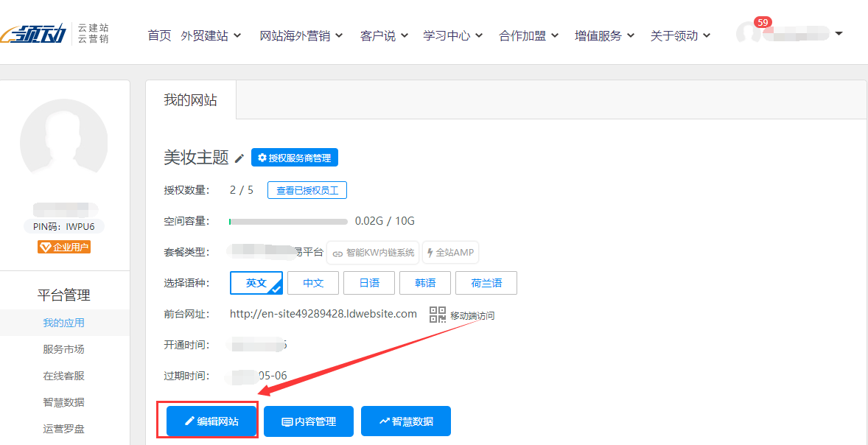Viewport: 868px width, 445px height.
Task: Click the storage capacity progress bar
Action: click(288, 221)
